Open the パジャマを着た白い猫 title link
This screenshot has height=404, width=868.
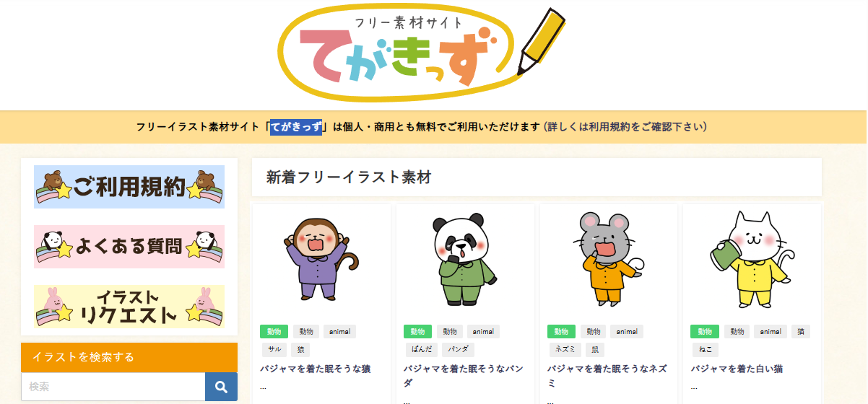(x=737, y=369)
